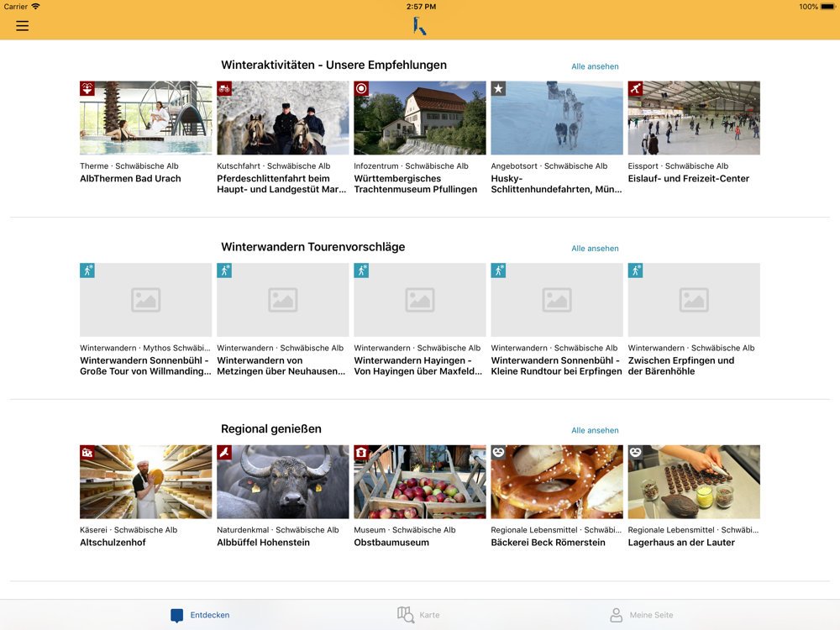Select the Entdecken tab
840x630 pixels.
tap(199, 615)
